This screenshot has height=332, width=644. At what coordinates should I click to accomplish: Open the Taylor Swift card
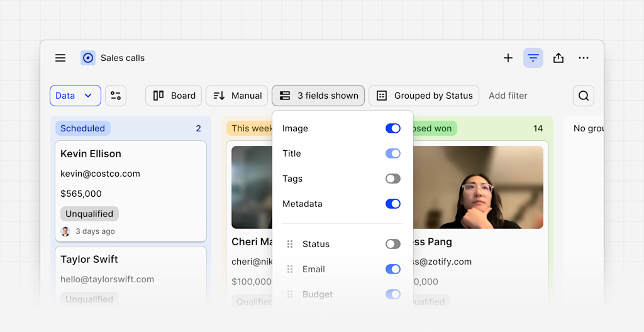(131, 277)
